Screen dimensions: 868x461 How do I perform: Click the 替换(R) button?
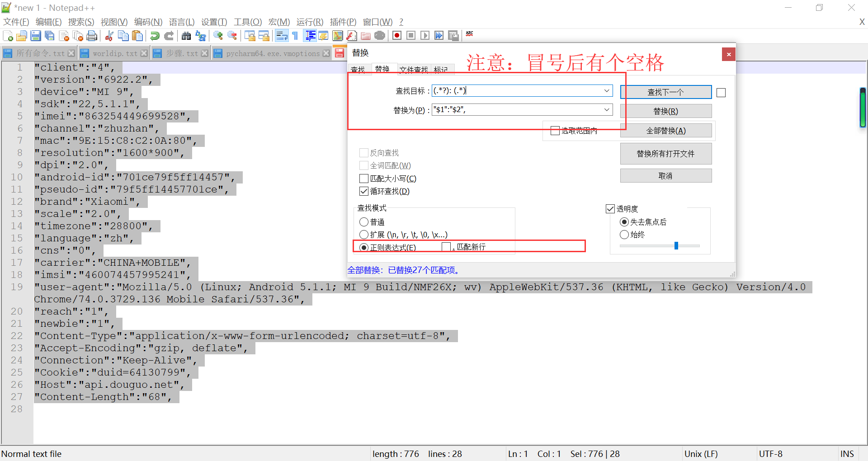coord(666,111)
